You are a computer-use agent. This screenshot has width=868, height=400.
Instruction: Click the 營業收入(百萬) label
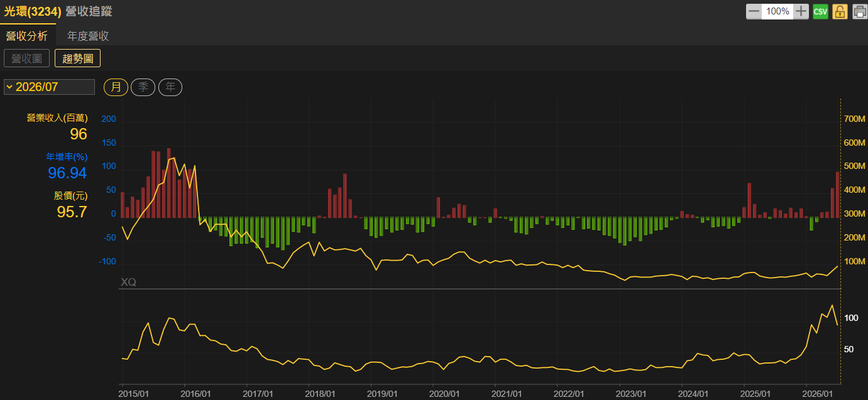(x=57, y=117)
